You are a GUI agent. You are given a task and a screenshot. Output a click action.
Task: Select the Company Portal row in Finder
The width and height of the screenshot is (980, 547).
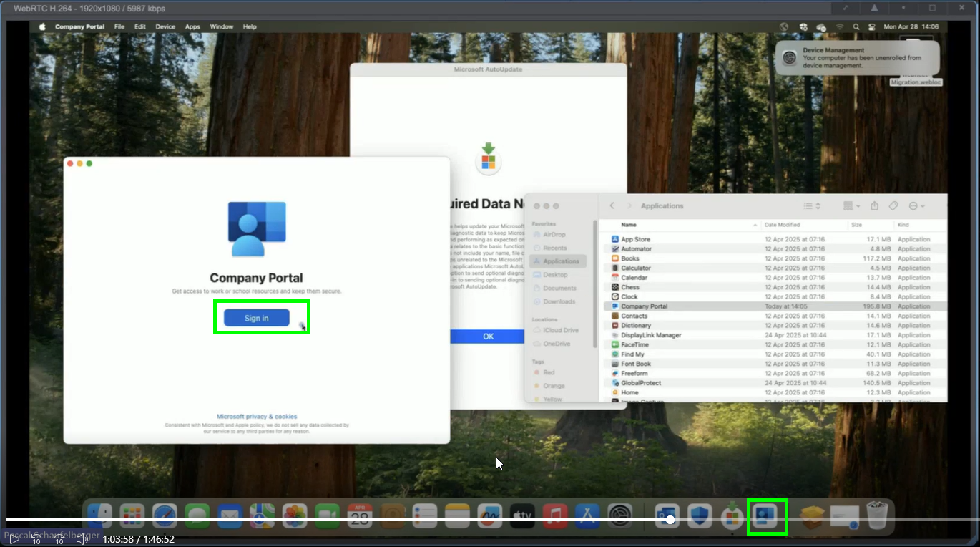775,306
